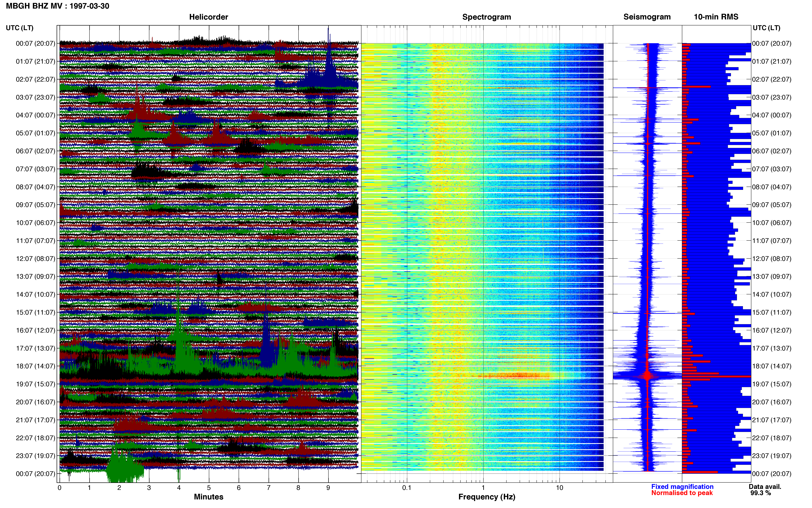Select the 'Spectrogram' panel heading
The width and height of the screenshot is (812, 508).
[486, 17]
